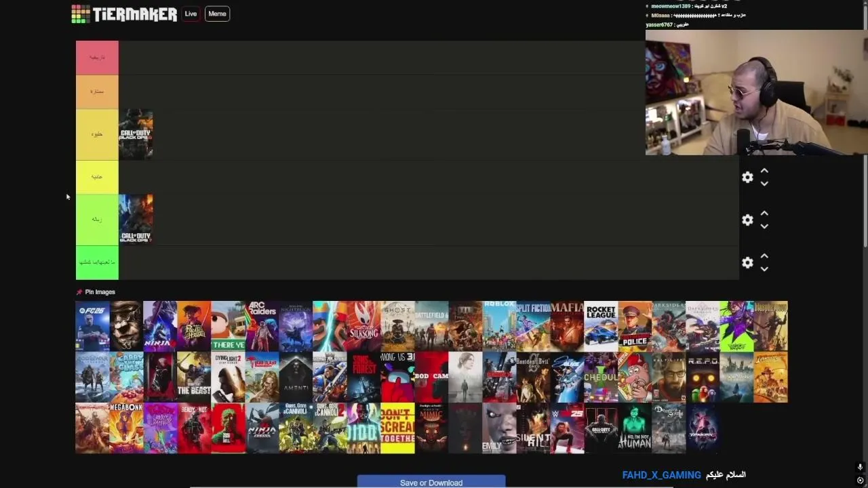Open settings gear for the light green tier row
This screenshot has width=868, height=488.
click(747, 220)
